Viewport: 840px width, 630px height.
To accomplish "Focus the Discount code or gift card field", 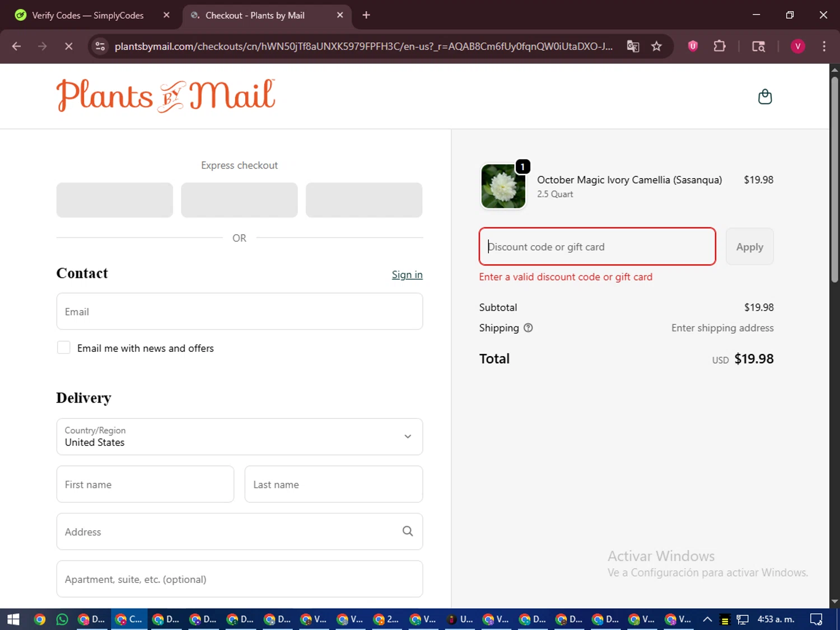I will (598, 246).
